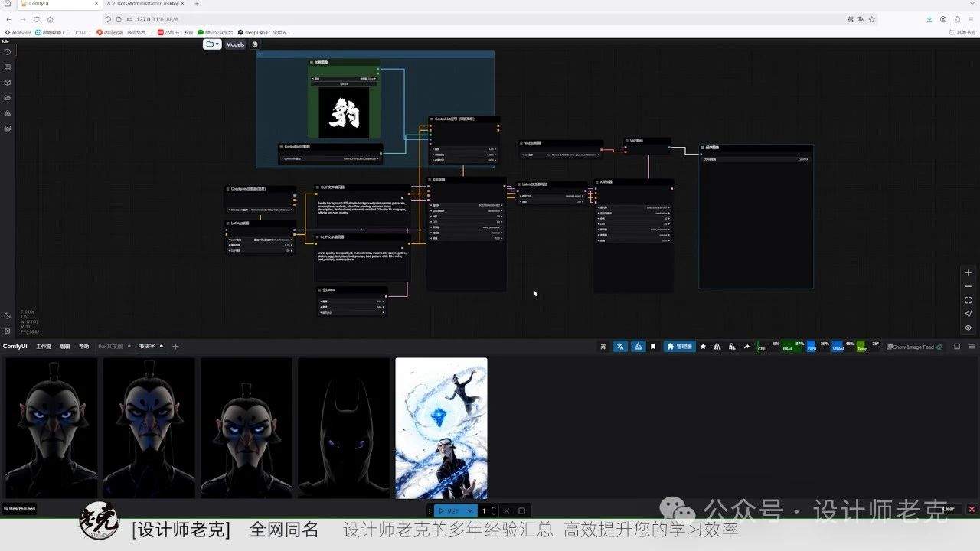
Task: Toggle the dark theme moon icon
Action: point(7,316)
